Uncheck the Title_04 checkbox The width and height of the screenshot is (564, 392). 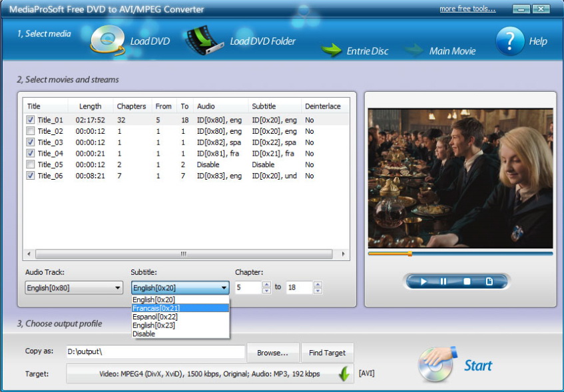31,153
